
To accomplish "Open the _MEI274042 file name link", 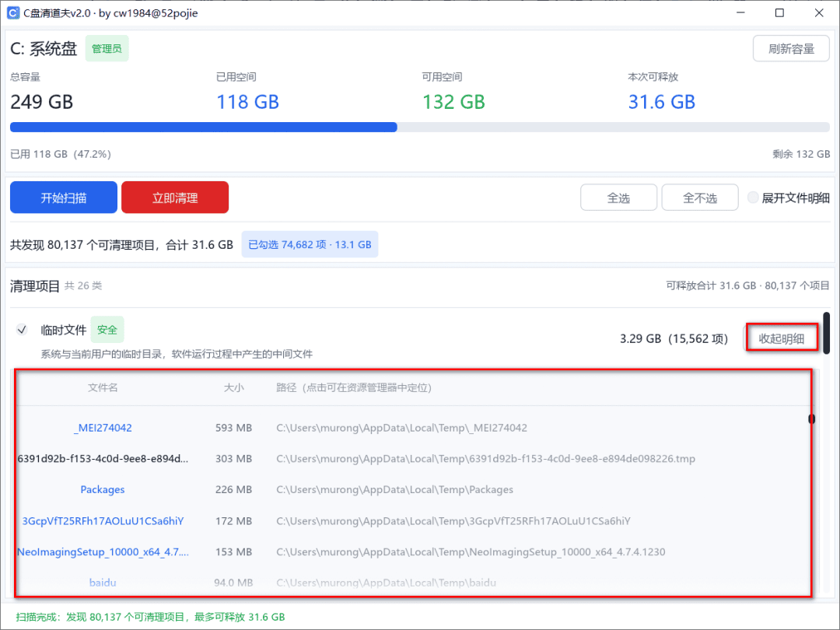I will (x=103, y=428).
